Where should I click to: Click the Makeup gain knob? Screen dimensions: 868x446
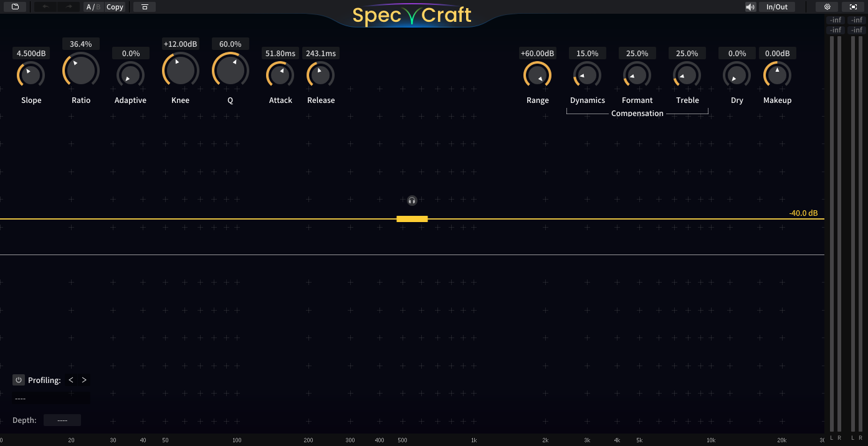pyautogui.click(x=777, y=75)
